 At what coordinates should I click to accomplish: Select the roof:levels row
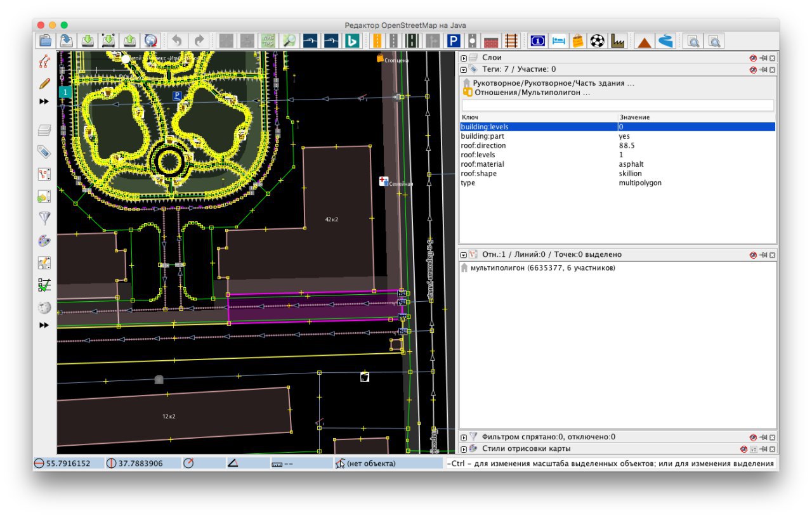coord(618,155)
